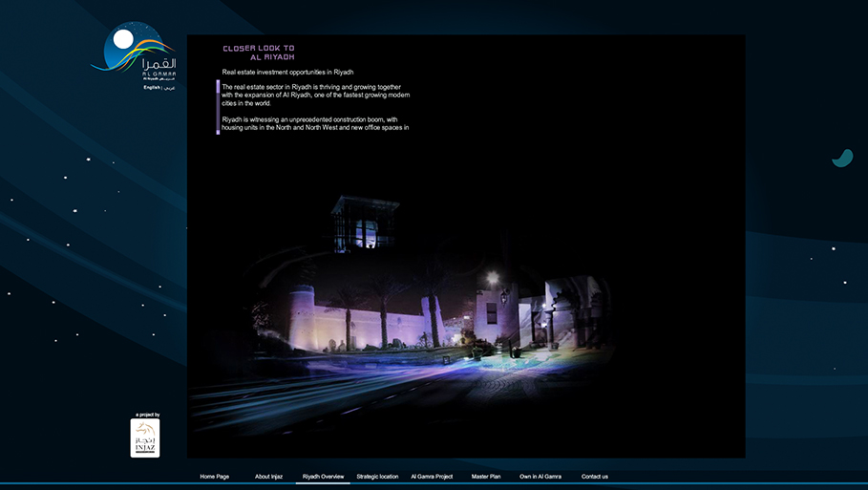Image resolution: width=868 pixels, height=490 pixels.
Task: Select the Riyadh Overview tab
Action: pyautogui.click(x=323, y=476)
